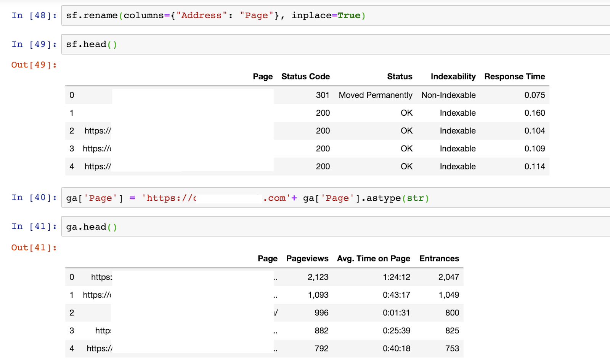Click the 2,047 entrances cell

point(449,277)
